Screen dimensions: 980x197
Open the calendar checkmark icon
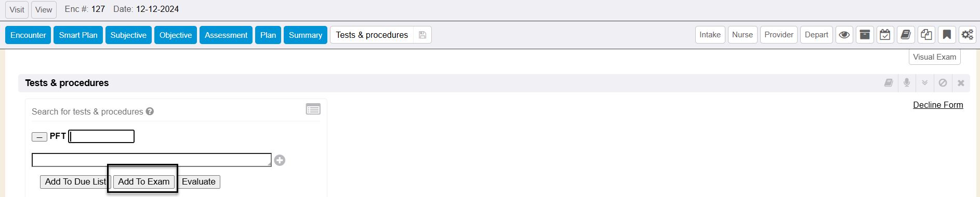click(885, 35)
